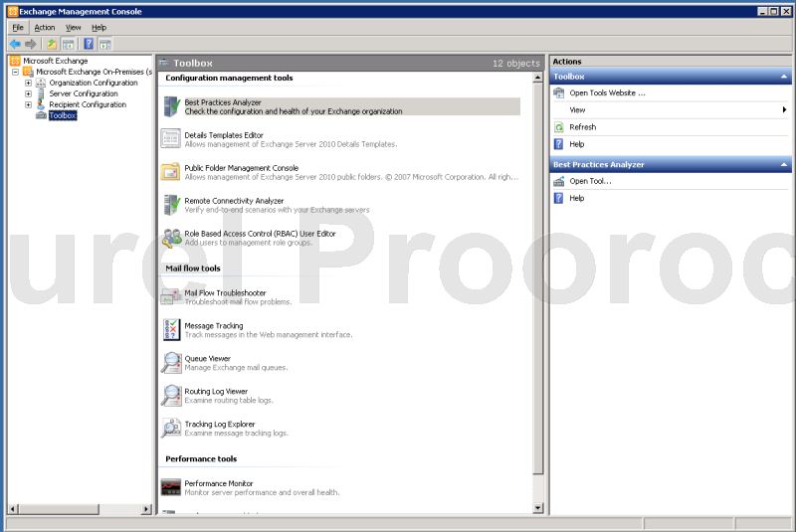
Task: Click the Open Tools Website icon
Action: pos(559,92)
